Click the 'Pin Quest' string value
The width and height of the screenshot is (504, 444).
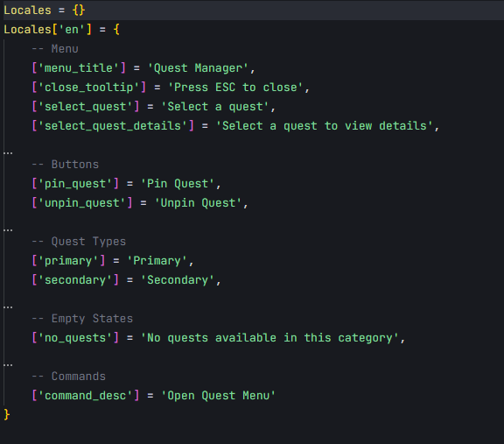click(178, 184)
